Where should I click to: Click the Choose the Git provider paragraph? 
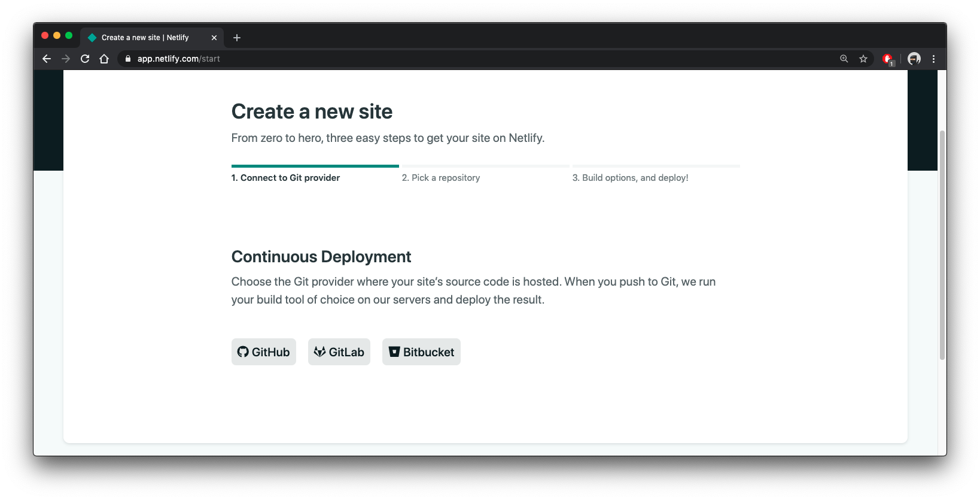[473, 290]
